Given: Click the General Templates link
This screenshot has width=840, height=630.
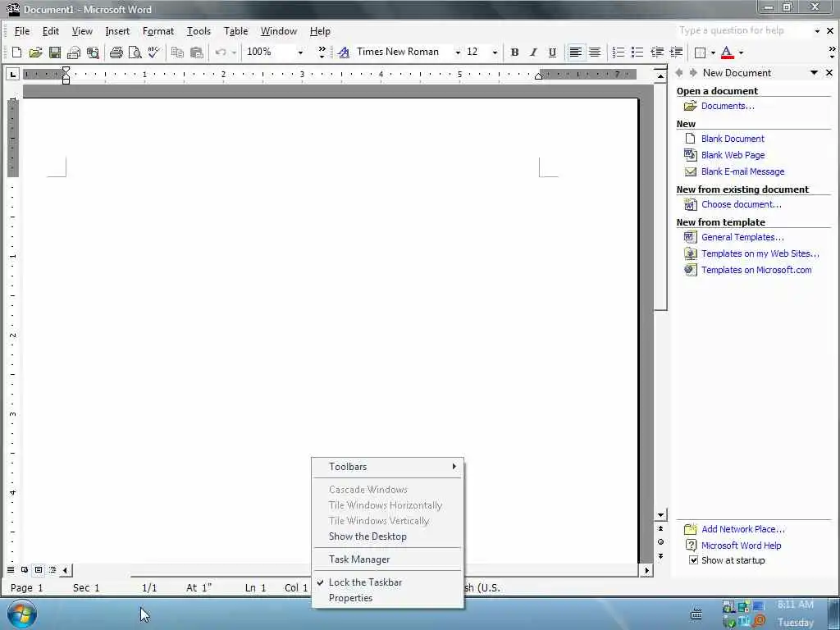Looking at the screenshot, I should click(x=742, y=237).
